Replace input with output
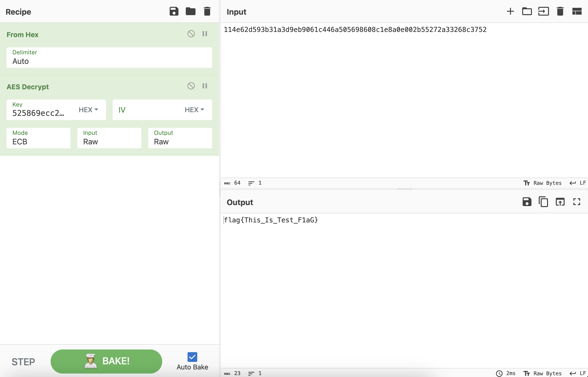 (x=560, y=202)
